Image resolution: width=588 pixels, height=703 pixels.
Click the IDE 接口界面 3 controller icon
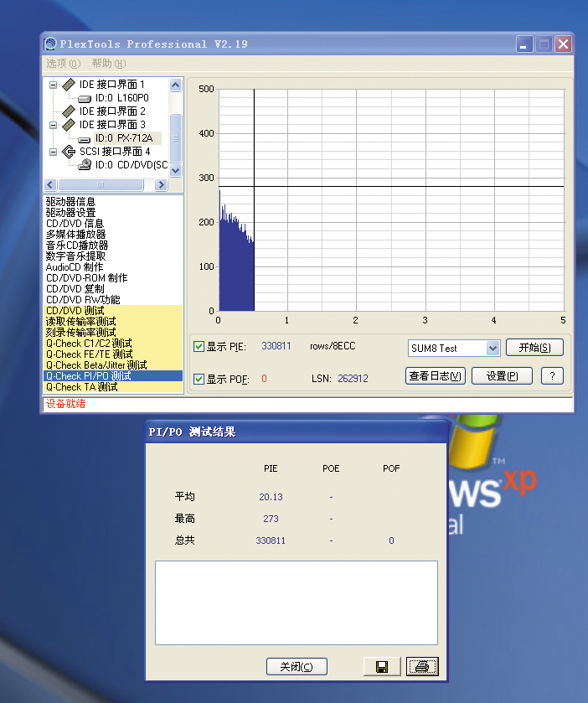coord(69,125)
